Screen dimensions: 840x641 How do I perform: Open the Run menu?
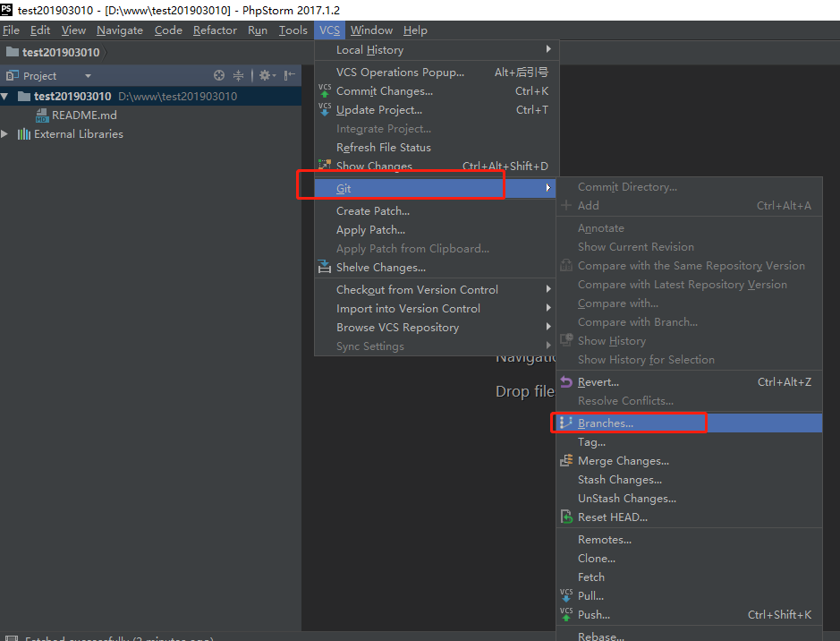258,30
